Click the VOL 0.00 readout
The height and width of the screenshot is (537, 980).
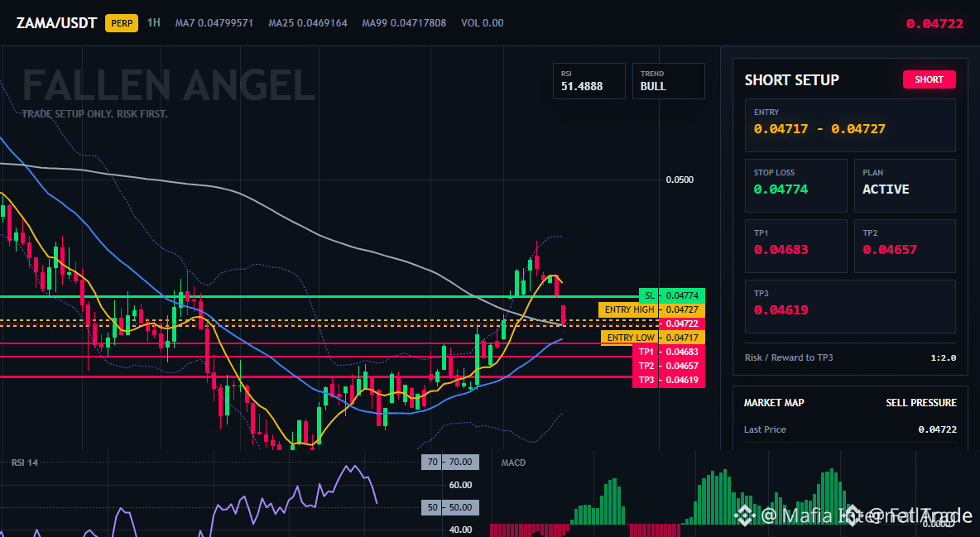[482, 22]
